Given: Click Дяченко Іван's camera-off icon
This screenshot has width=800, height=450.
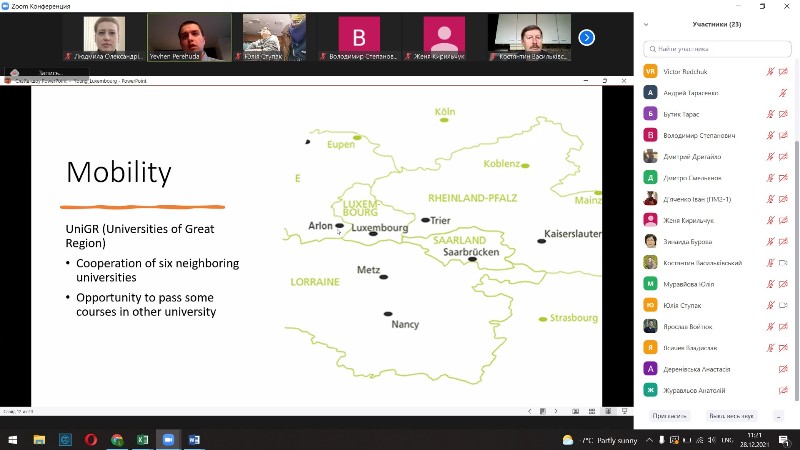Looking at the screenshot, I should point(783,199).
